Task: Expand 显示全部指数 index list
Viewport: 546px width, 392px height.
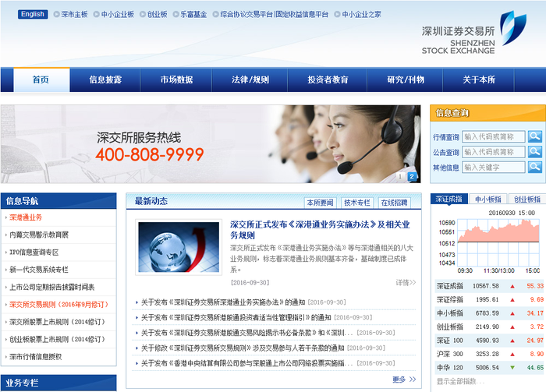Action: click(x=463, y=380)
